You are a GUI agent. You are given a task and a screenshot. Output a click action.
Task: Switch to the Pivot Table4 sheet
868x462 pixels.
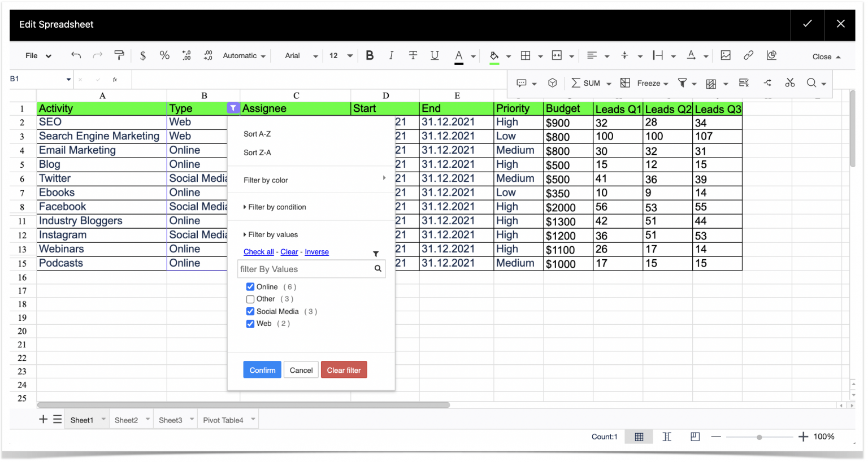223,419
